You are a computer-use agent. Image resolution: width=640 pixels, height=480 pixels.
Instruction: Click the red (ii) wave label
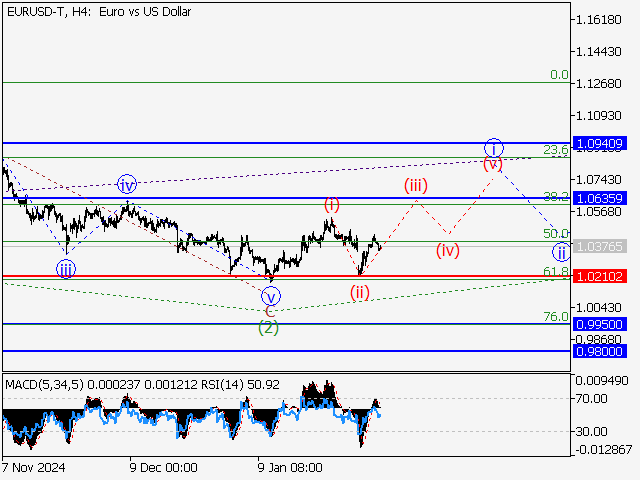[360, 292]
